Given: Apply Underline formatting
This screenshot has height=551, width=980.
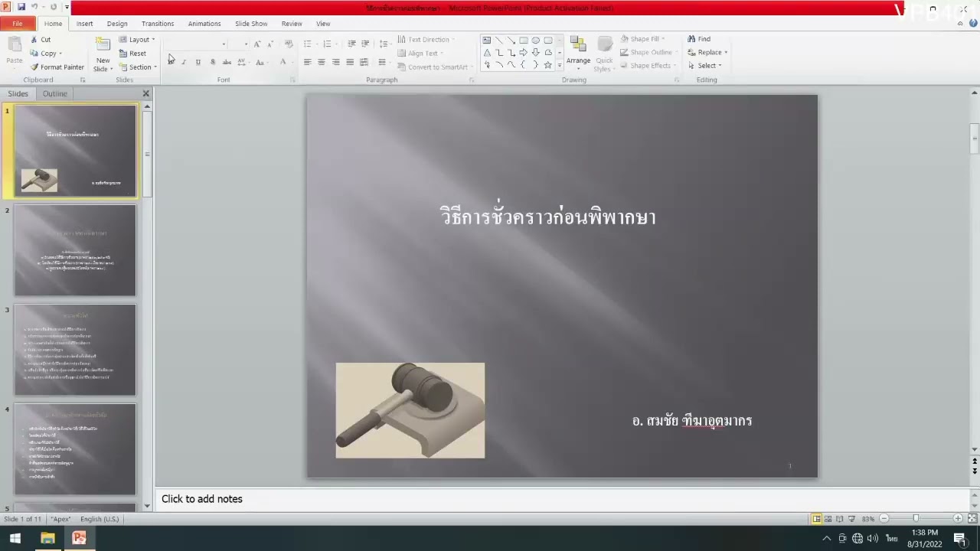Looking at the screenshot, I should (x=198, y=62).
